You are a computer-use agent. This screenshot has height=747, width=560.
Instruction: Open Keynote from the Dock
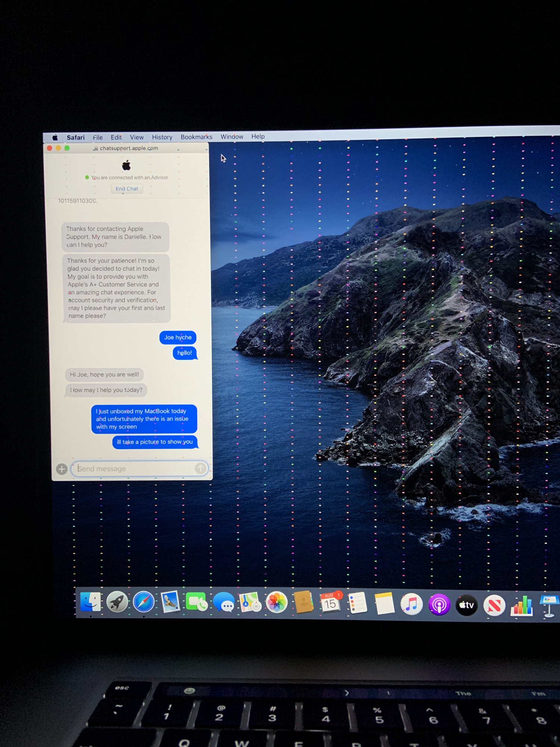549,607
